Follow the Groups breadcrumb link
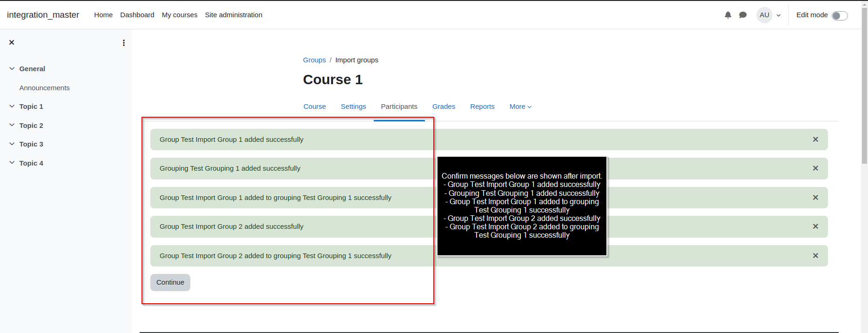This screenshot has width=868, height=333. tap(315, 60)
